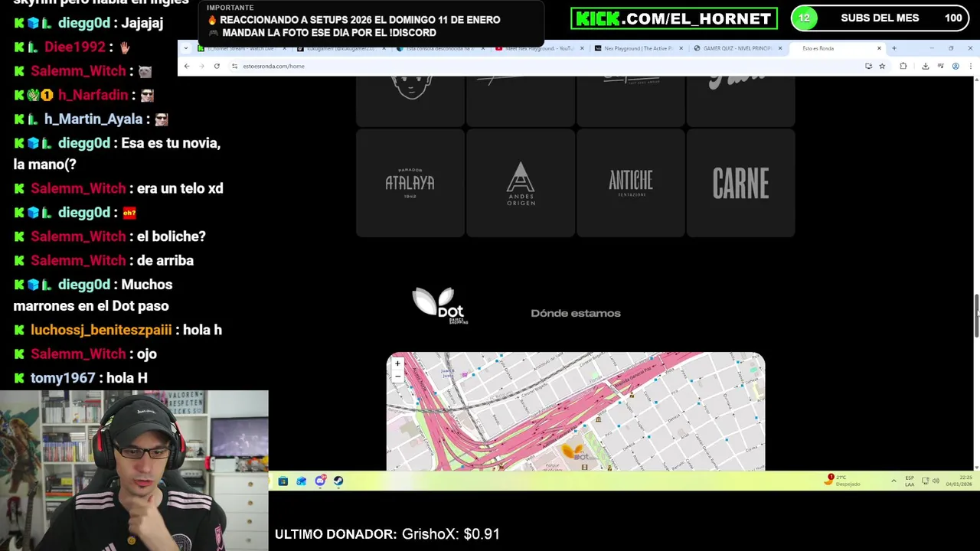
Task: Click username Salemm_Witch next to 'el boliche?'
Action: click(x=78, y=236)
